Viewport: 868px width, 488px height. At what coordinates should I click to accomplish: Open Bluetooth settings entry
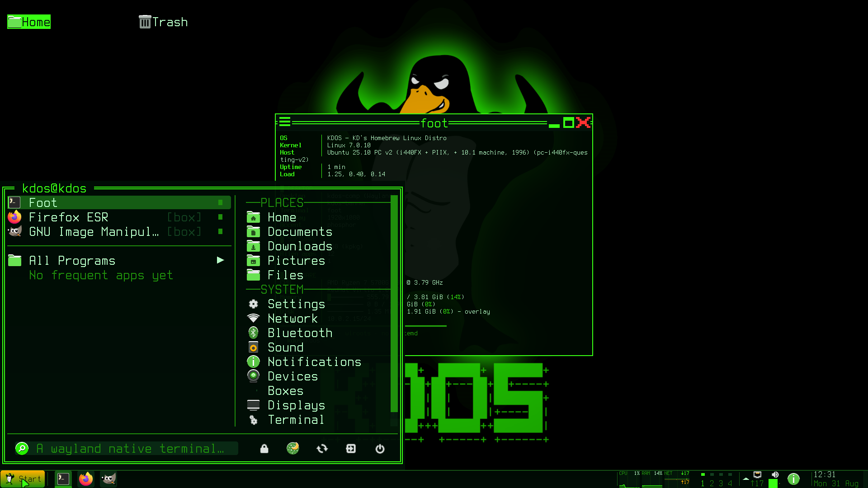point(318,333)
